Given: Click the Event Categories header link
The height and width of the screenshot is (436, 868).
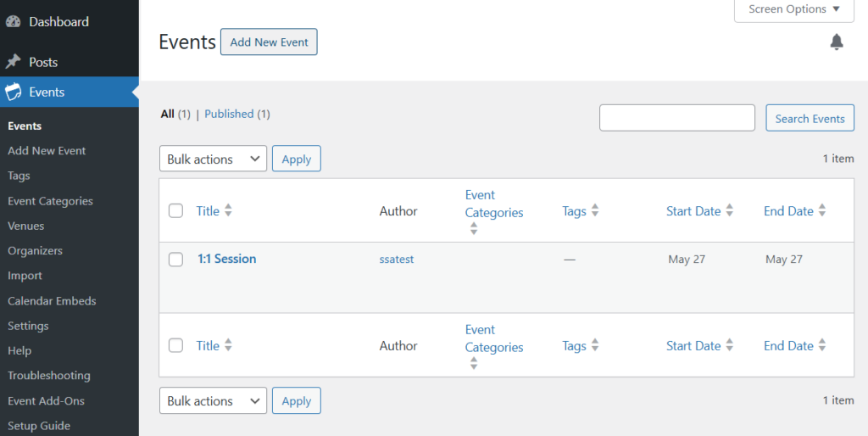Looking at the screenshot, I should tap(494, 204).
